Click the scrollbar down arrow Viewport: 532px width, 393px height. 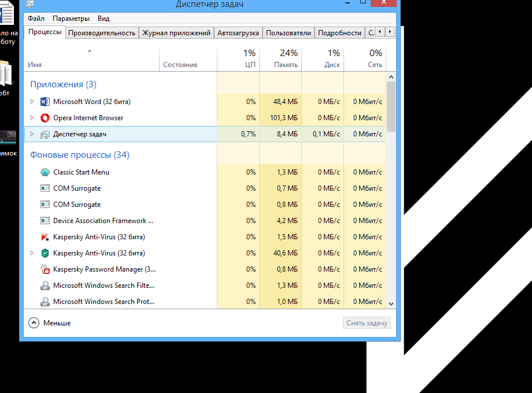(x=391, y=304)
